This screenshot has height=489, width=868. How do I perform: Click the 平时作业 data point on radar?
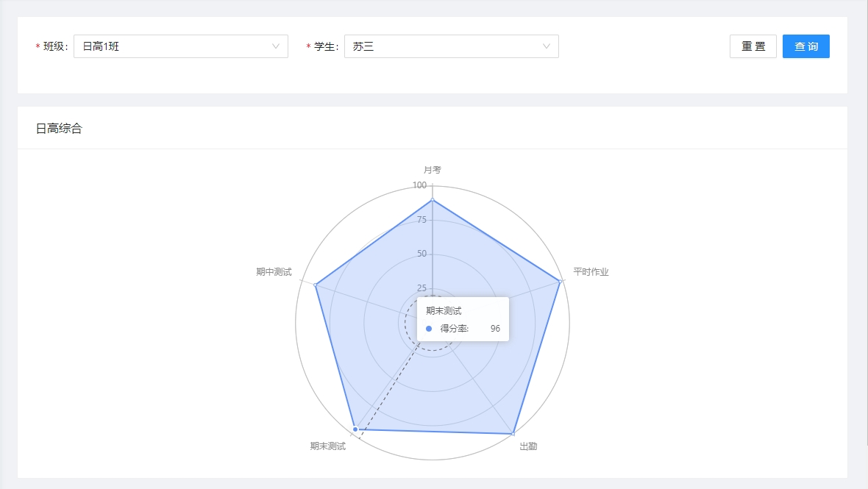561,281
